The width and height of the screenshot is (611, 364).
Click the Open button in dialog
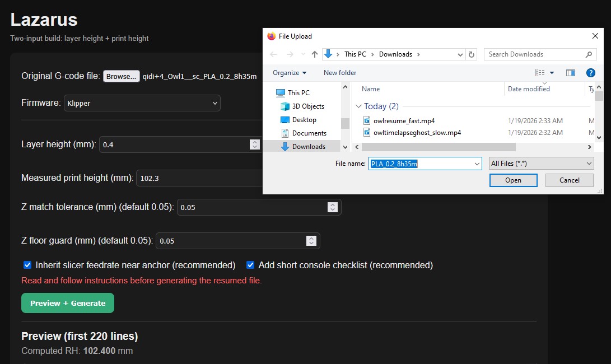(x=513, y=180)
